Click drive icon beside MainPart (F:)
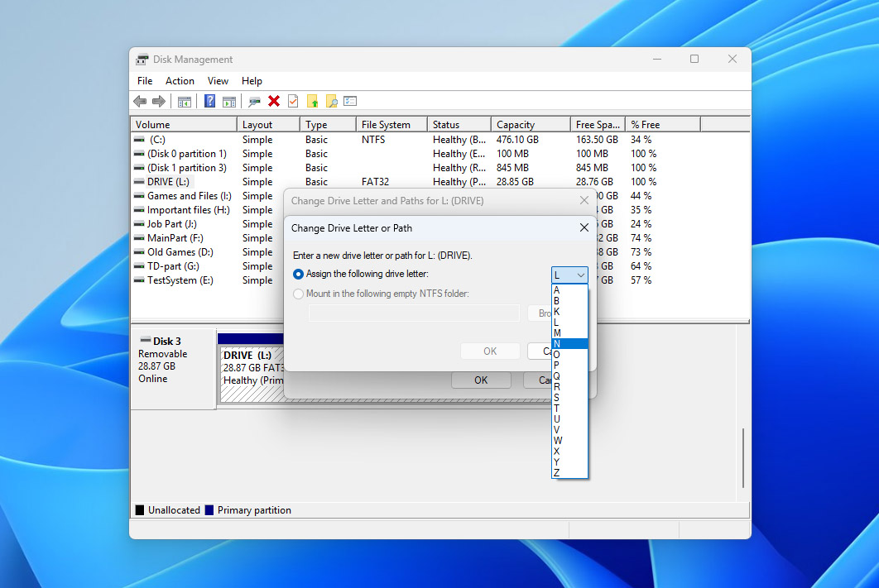This screenshot has height=588, width=879. tap(139, 238)
